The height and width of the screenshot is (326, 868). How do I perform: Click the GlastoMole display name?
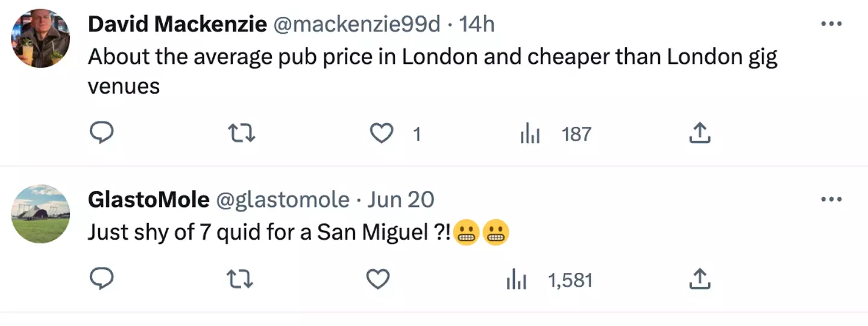point(148,199)
